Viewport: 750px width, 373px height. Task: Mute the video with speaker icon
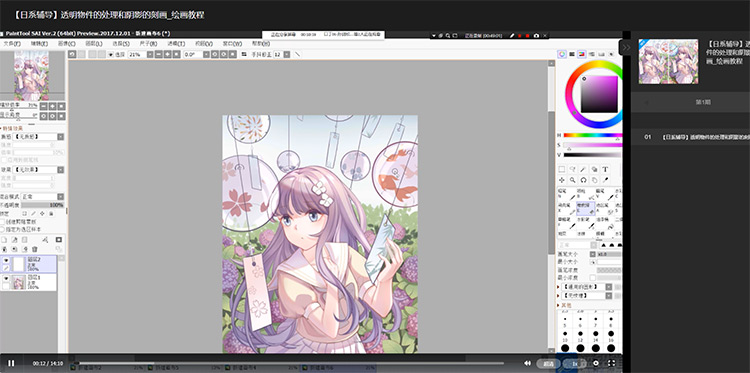coord(527,363)
